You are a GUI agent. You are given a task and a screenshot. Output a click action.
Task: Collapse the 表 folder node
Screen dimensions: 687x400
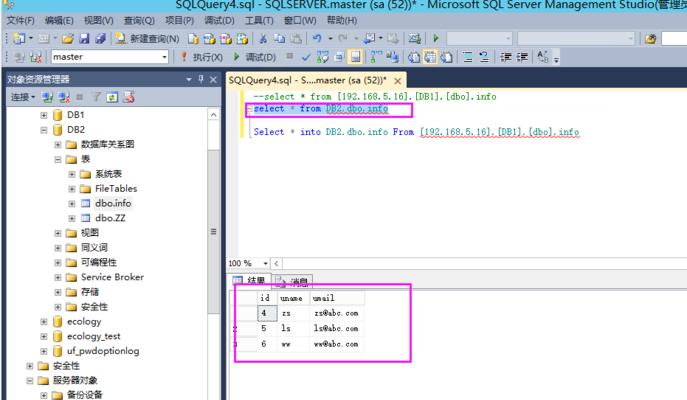click(58, 159)
